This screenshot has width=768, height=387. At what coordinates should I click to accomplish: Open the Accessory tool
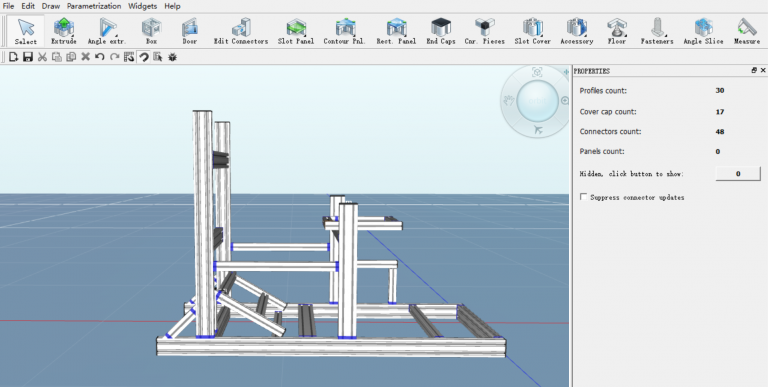pos(576,31)
